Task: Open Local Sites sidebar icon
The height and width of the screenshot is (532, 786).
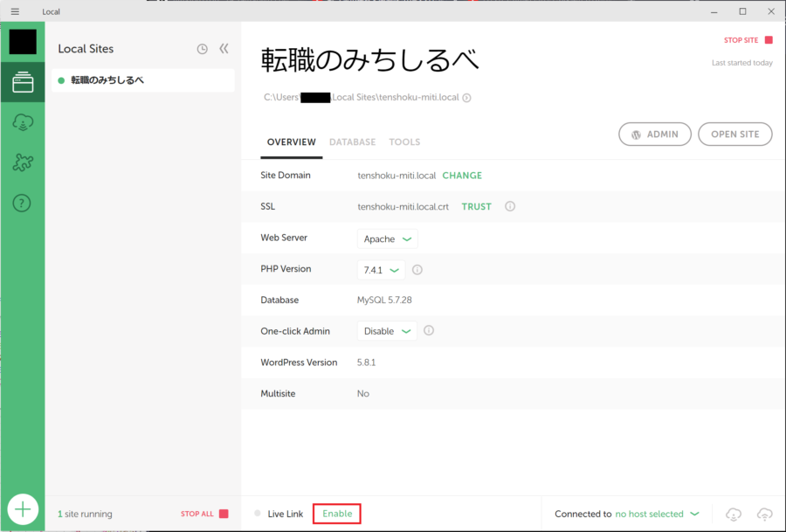Action: coord(23,82)
